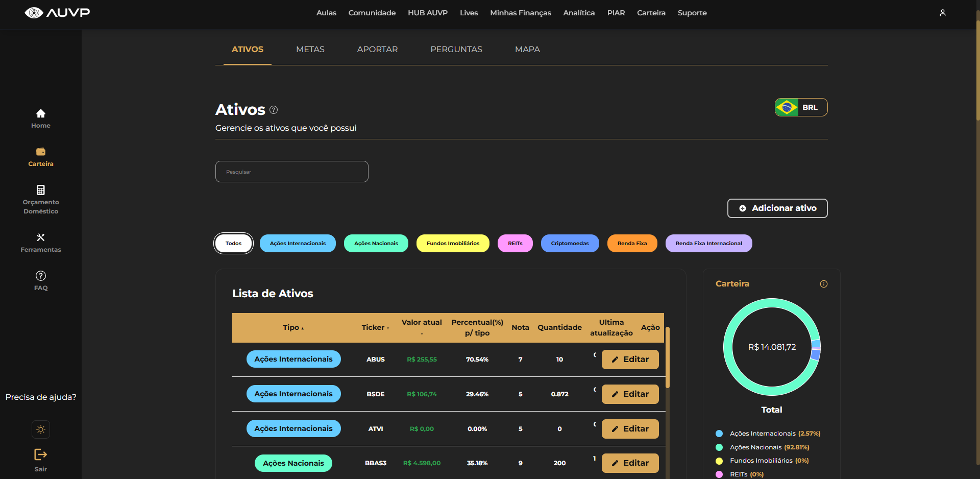Open Aulas in the top menu
Screen dimensions: 980x479
(x=326, y=13)
